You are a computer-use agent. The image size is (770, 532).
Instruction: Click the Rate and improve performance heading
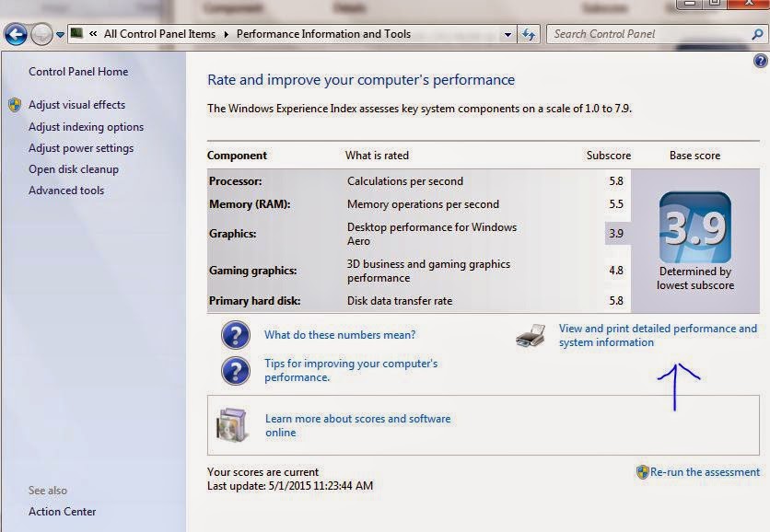click(x=361, y=79)
